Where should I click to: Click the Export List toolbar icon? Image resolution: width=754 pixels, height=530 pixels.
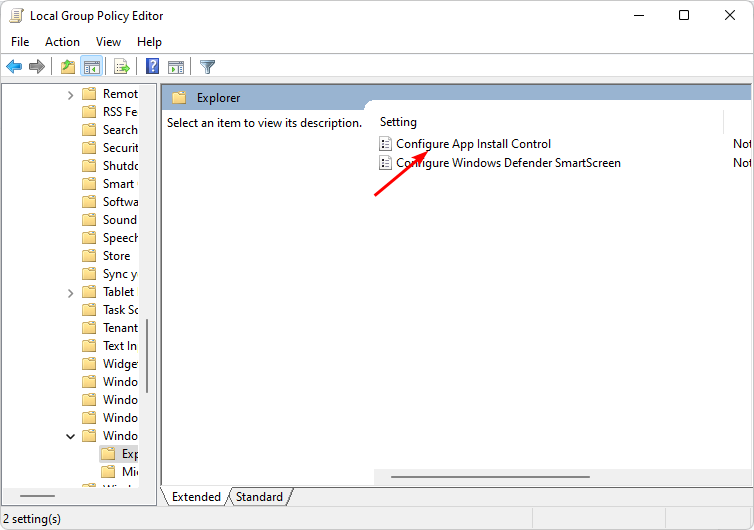tap(122, 66)
